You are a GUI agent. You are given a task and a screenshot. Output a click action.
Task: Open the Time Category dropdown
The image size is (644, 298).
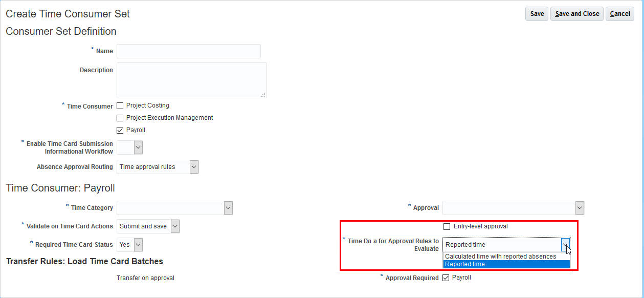[228, 208]
